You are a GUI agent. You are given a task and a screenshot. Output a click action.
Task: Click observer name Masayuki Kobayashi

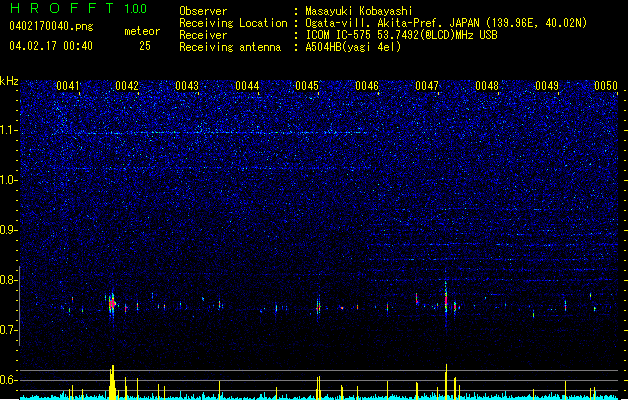359,11
